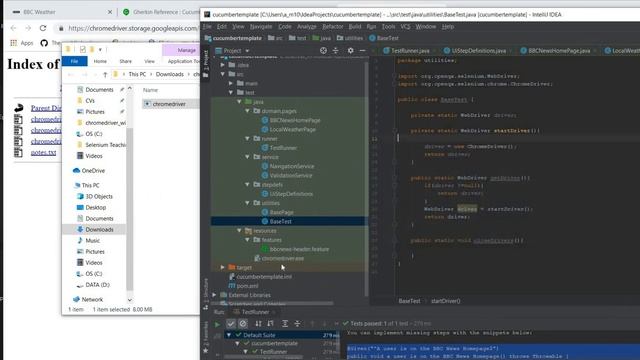
Task: Click the Collapse All icon in Project panel header
Action: [336, 51]
